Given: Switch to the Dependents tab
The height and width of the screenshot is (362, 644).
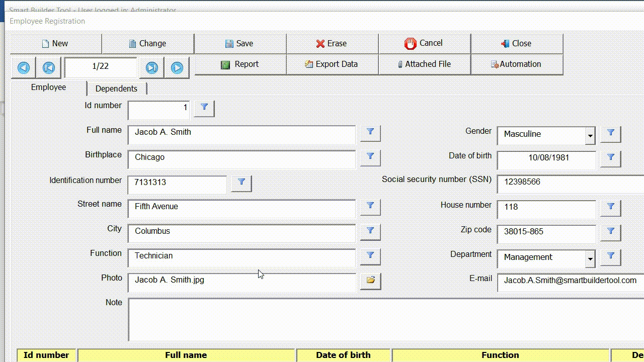Looking at the screenshot, I should point(117,88).
